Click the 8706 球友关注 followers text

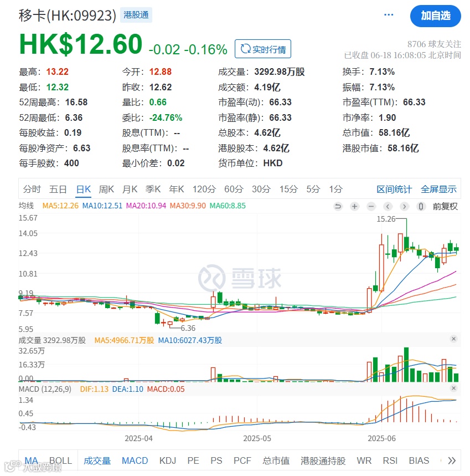pos(434,44)
